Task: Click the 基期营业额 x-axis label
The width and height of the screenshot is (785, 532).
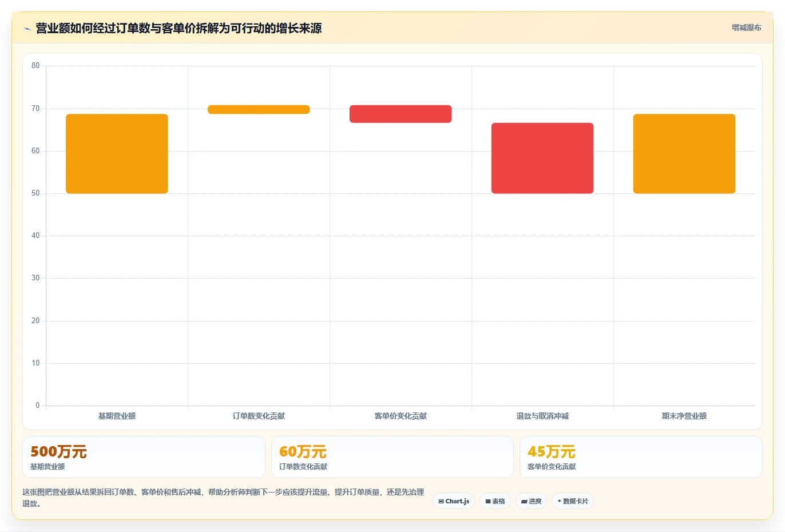Action: point(117,416)
